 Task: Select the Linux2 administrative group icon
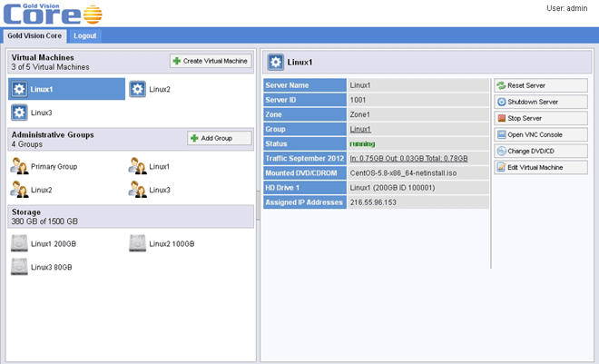[19, 190]
